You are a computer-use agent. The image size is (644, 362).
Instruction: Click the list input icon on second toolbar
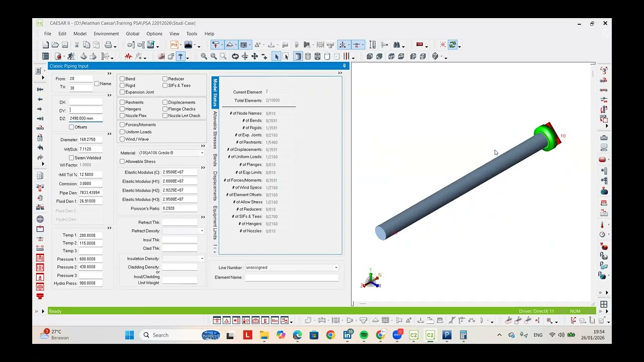[45, 56]
